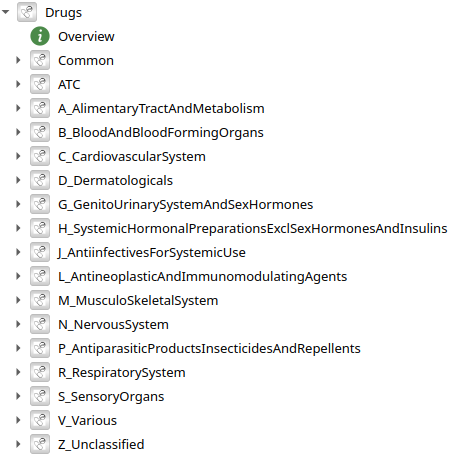Screen dimensions: 453x455
Task: Click the Common package icon
Action: coord(40,60)
